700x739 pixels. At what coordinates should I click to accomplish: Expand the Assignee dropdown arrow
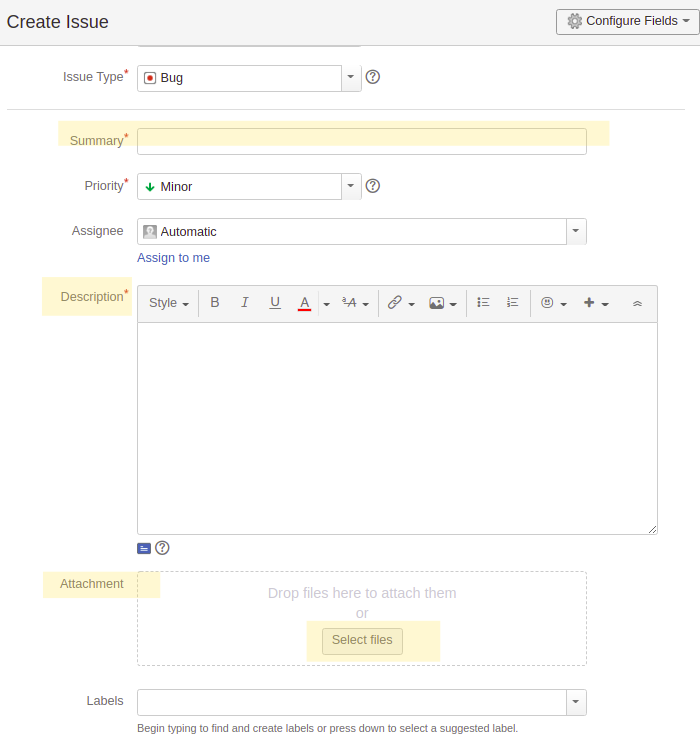click(575, 231)
